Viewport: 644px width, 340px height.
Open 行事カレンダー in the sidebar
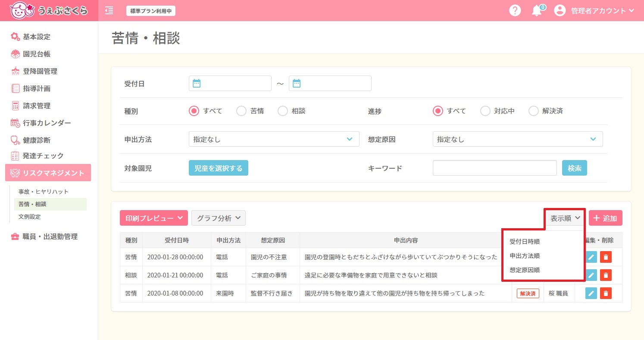(41, 123)
